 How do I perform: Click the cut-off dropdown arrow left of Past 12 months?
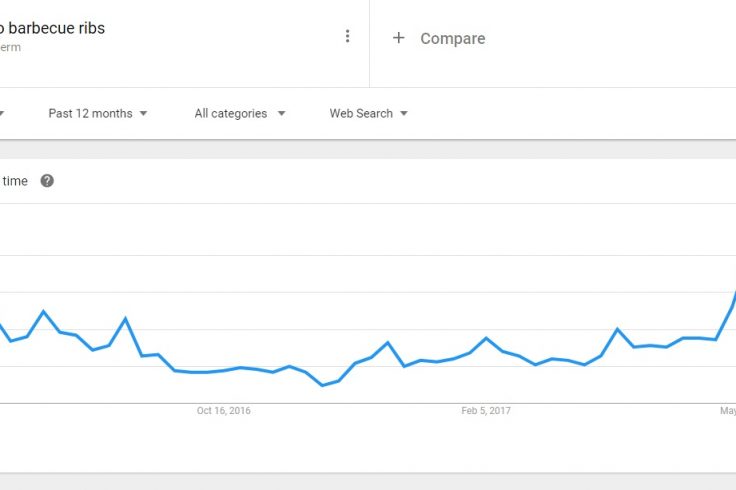pos(1,113)
